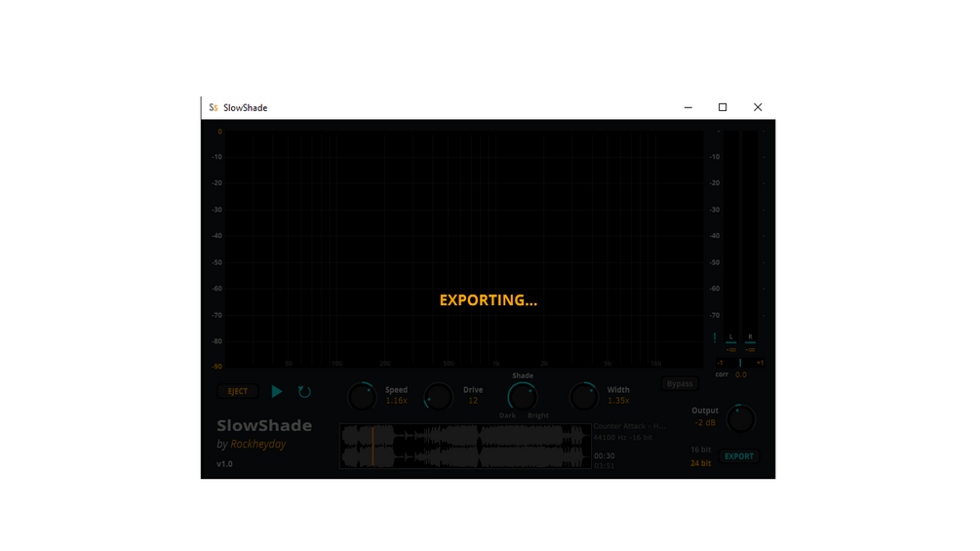Click the Speed knob
The height and width of the screenshot is (551, 980).
pos(362,396)
